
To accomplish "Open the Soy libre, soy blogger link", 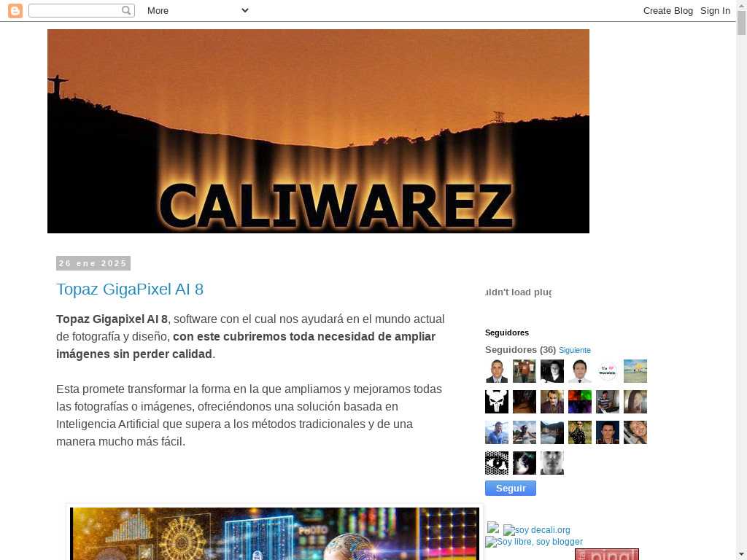I will point(534,542).
